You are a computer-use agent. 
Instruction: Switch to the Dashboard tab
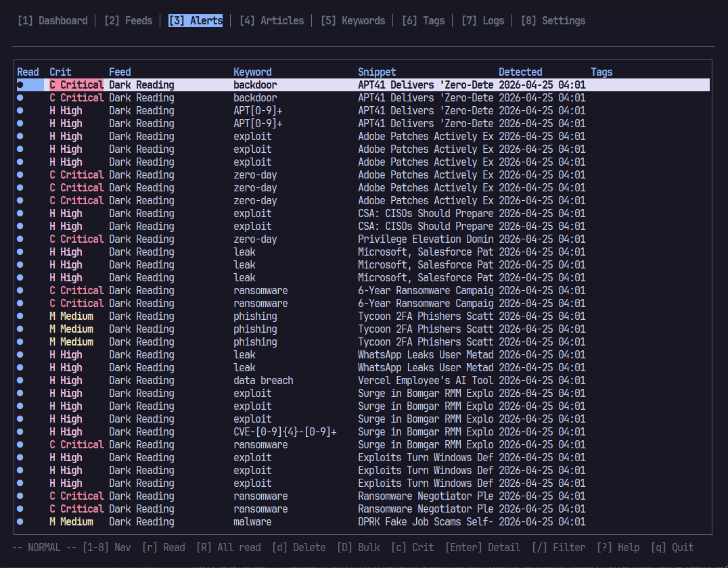(x=52, y=20)
